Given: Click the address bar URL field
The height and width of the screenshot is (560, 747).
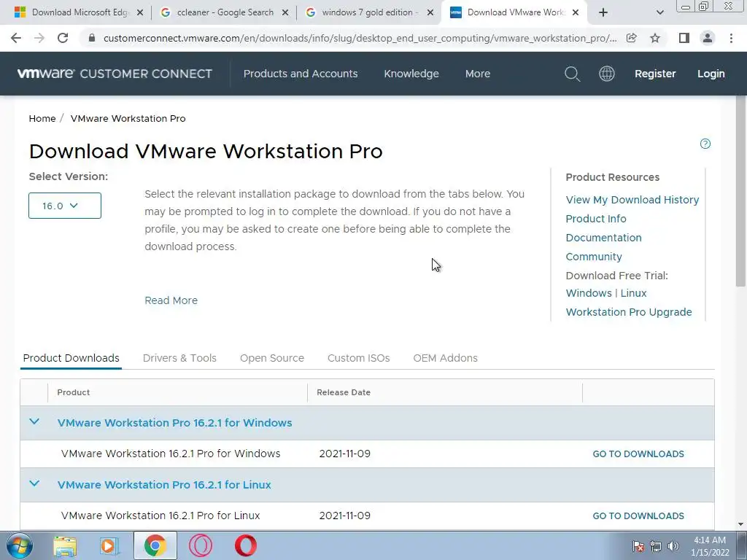Looking at the screenshot, I should [x=360, y=38].
